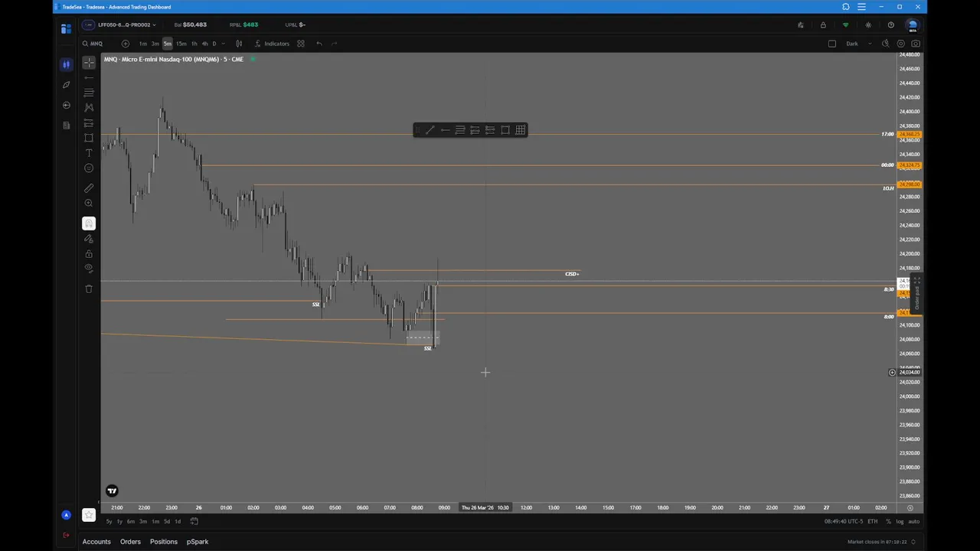The width and height of the screenshot is (980, 551).
Task: Click the square icon in floating toolbar
Action: coord(505,130)
